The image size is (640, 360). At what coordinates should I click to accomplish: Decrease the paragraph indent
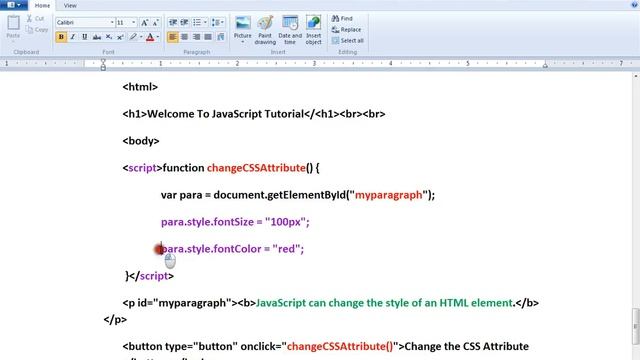click(173, 22)
